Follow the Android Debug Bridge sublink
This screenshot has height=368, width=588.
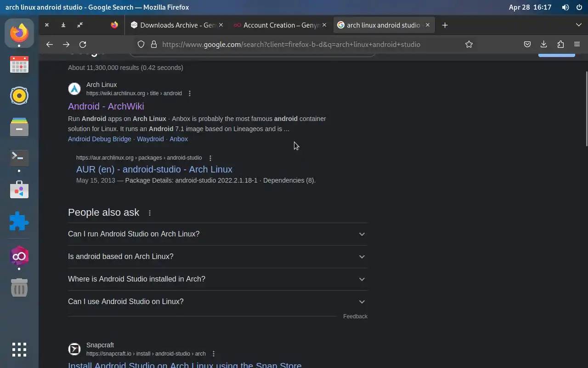pos(100,139)
